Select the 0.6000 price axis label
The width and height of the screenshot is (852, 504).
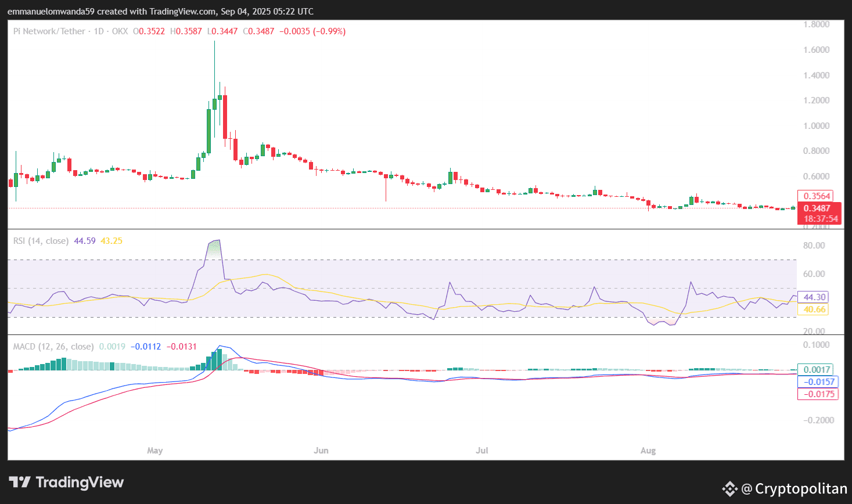click(816, 177)
